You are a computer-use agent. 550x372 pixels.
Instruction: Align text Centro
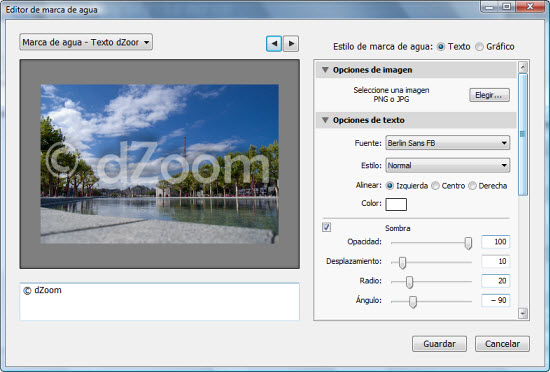click(435, 186)
